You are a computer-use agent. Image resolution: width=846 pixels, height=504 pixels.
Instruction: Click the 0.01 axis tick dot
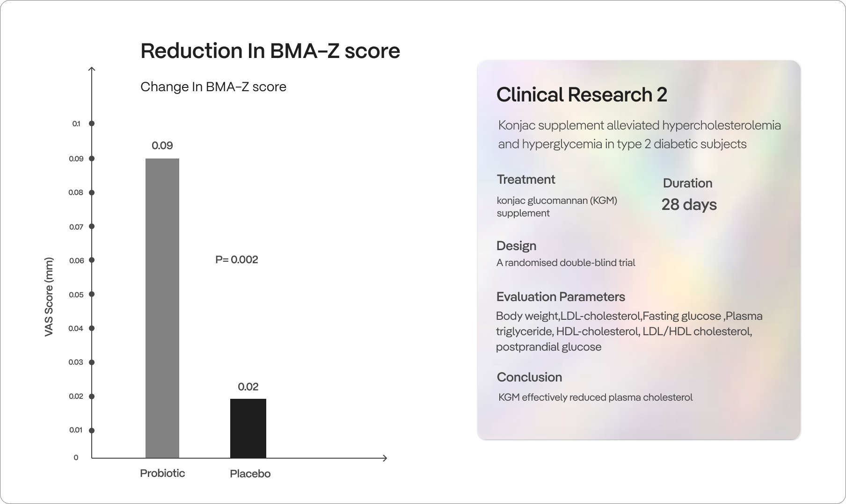[x=92, y=430]
